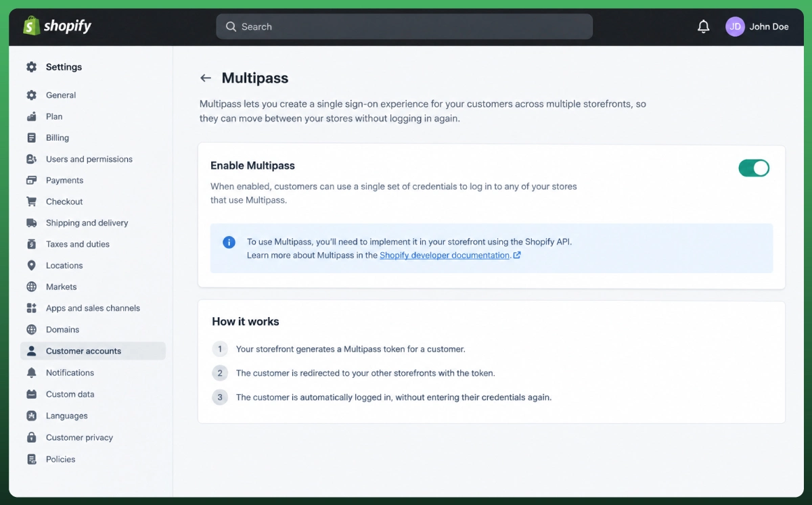Go back using the arrow beside Multipass

pyautogui.click(x=206, y=78)
